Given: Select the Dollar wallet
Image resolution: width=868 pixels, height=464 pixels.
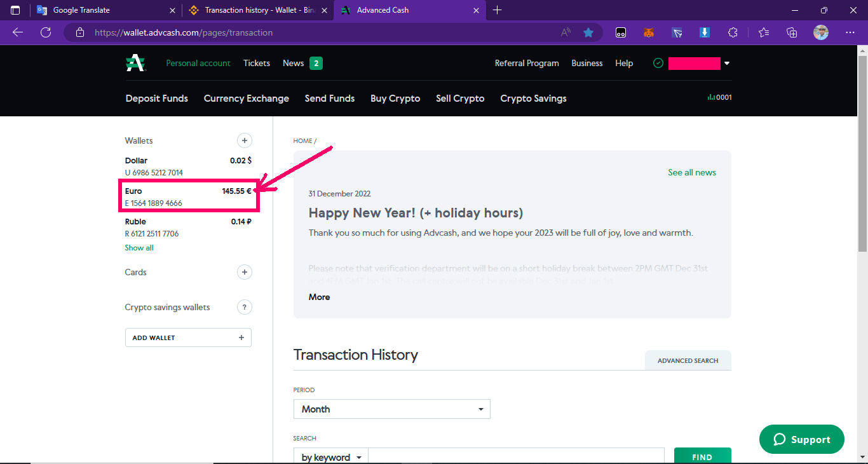Looking at the screenshot, I should (x=188, y=167).
